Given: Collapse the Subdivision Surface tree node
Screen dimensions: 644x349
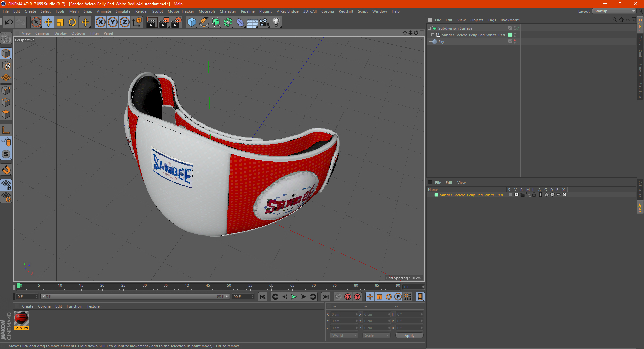Looking at the screenshot, I should click(x=429, y=28).
